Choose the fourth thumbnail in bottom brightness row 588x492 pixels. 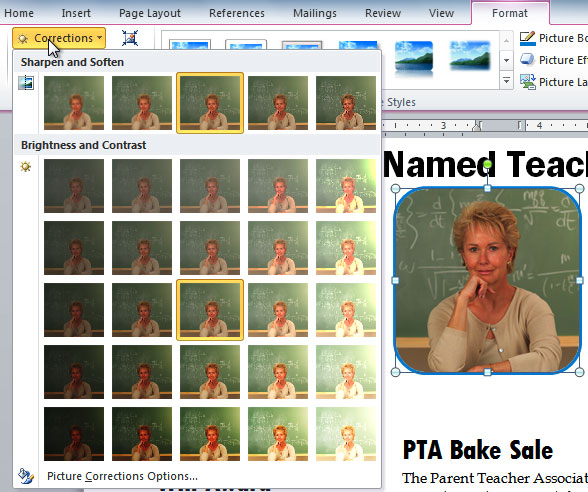coord(278,434)
